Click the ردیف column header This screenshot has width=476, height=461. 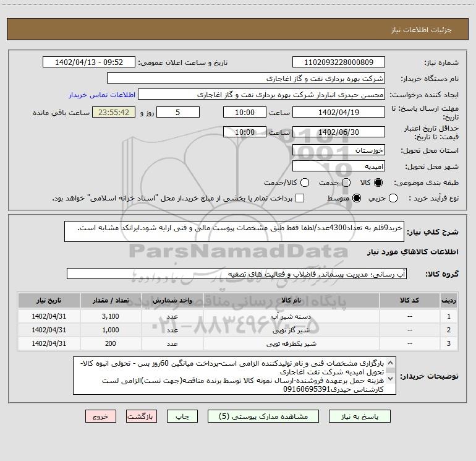(449, 300)
